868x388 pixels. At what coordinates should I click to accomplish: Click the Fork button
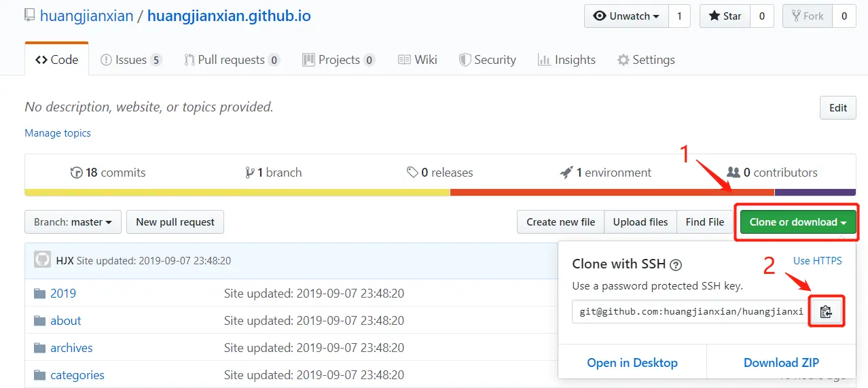pos(807,16)
